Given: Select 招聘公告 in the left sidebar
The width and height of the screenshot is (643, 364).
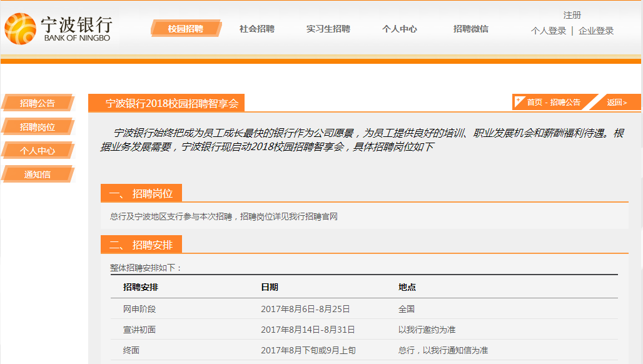Looking at the screenshot, I should [x=38, y=103].
